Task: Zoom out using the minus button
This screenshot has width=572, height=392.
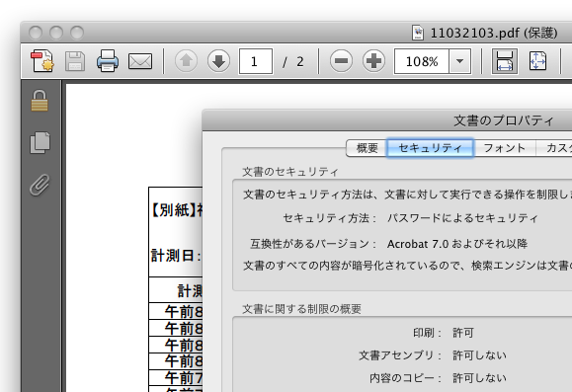Action: coord(341,61)
